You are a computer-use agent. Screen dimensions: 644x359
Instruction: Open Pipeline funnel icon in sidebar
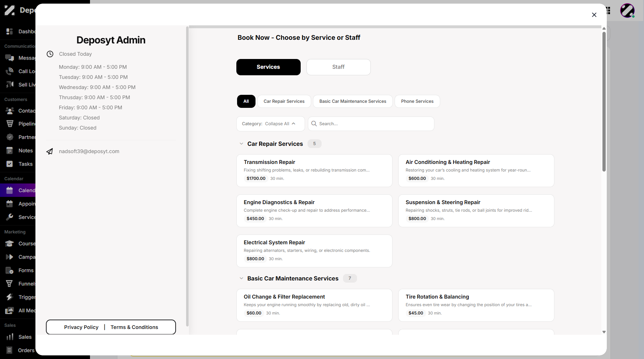(10, 124)
